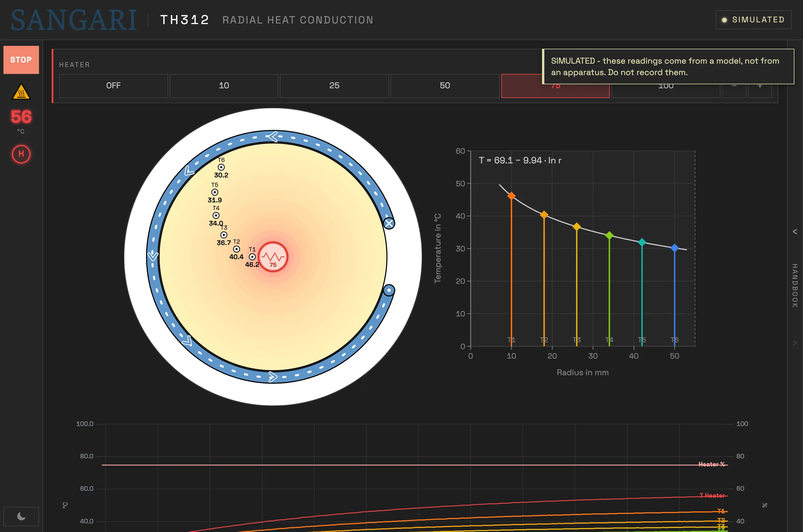Click the yellow T3 diamond on graph
Viewport: 803px width, 532px height.
click(x=577, y=227)
